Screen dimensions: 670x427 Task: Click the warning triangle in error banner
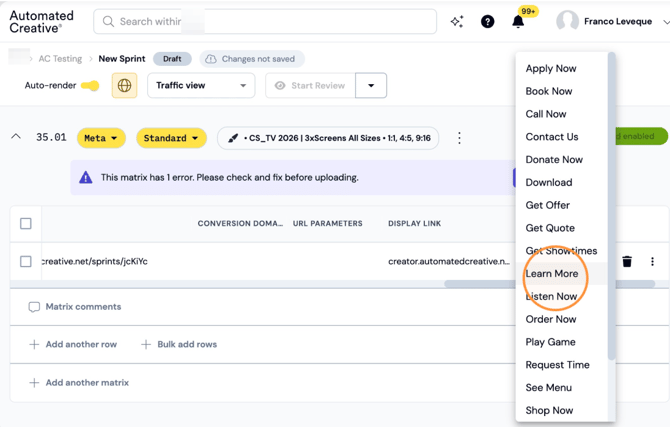[86, 177]
